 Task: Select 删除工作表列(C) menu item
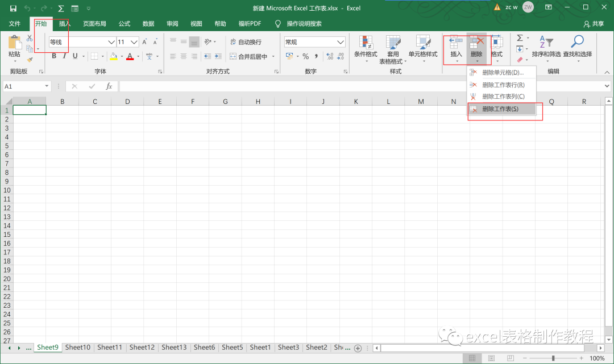coord(502,97)
